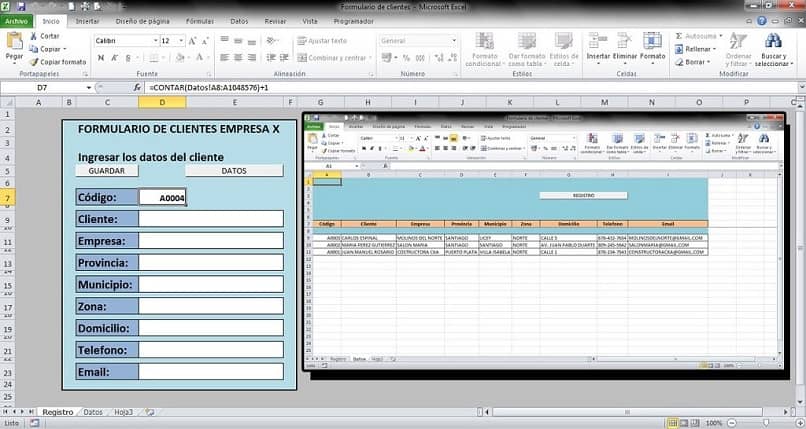Toggle bold N formatting

[x=101, y=58]
